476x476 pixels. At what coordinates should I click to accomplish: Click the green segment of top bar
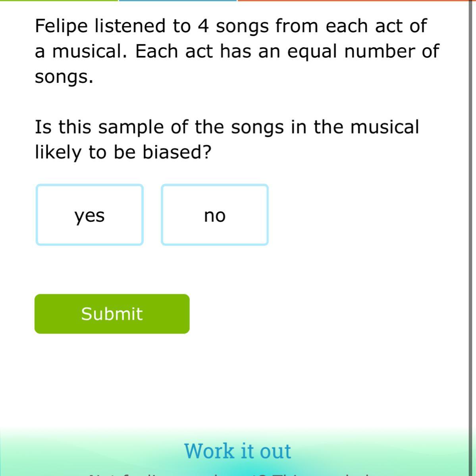(59, 1)
